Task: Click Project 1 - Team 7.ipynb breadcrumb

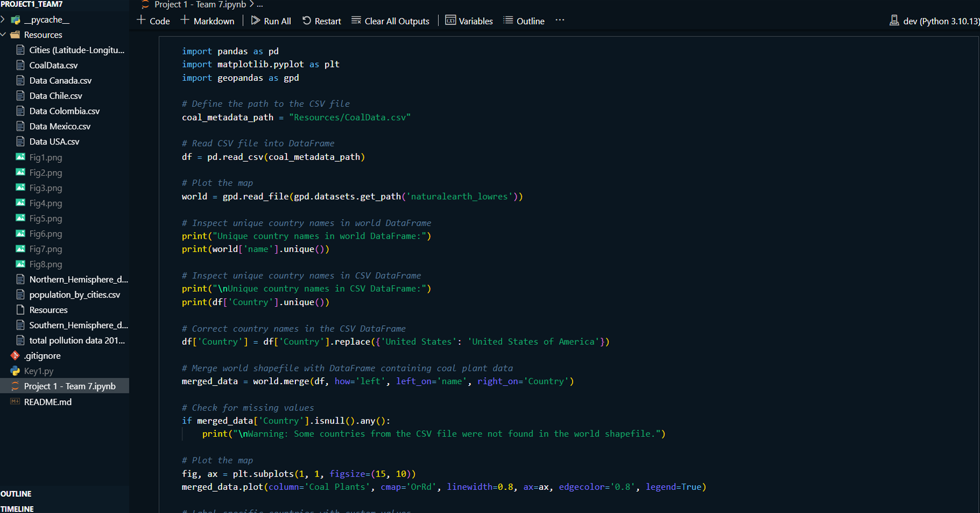Action: coord(200,5)
